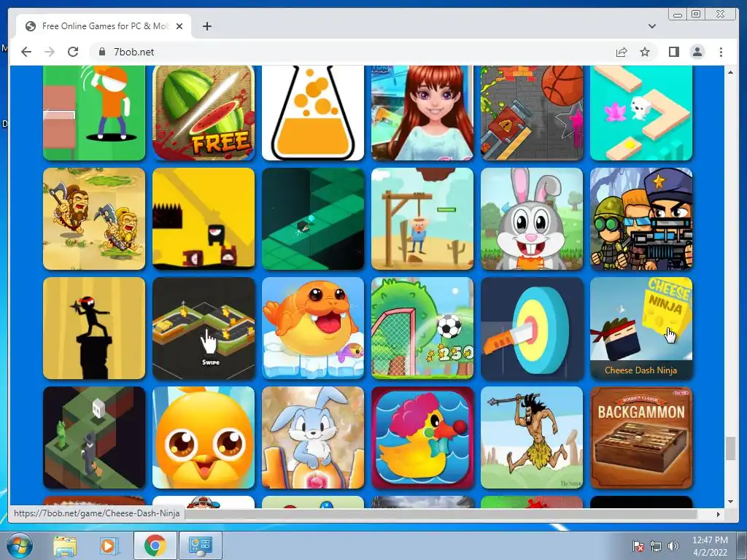This screenshot has width=747, height=560.
Task: Open the Cheese Dash Ninja game
Action: coord(641,328)
